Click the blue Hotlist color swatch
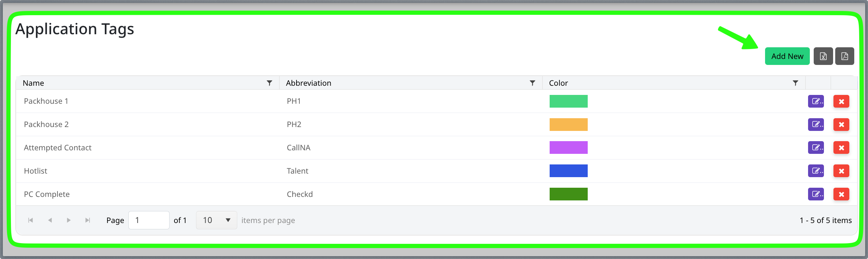The height and width of the screenshot is (259, 868). [568, 171]
